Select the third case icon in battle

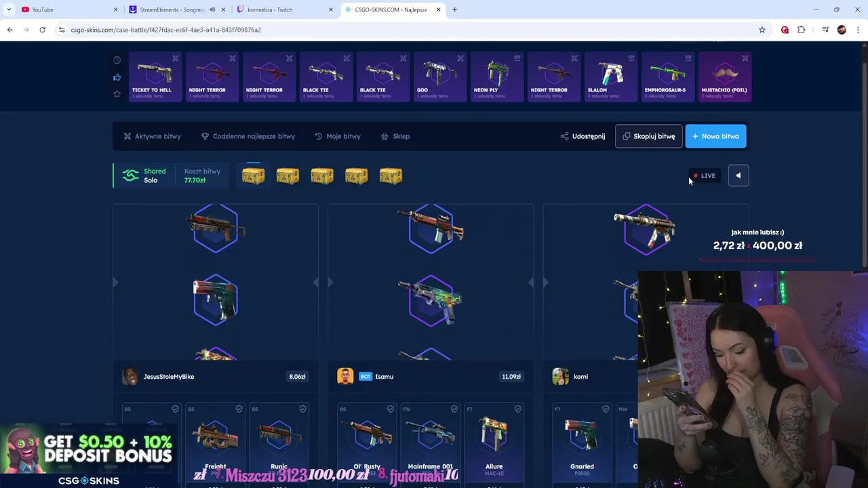click(321, 176)
